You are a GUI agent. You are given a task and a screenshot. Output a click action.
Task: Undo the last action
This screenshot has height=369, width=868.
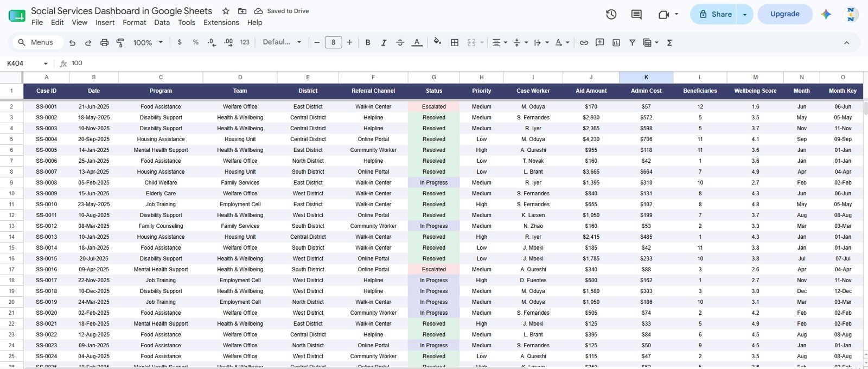[72, 42]
